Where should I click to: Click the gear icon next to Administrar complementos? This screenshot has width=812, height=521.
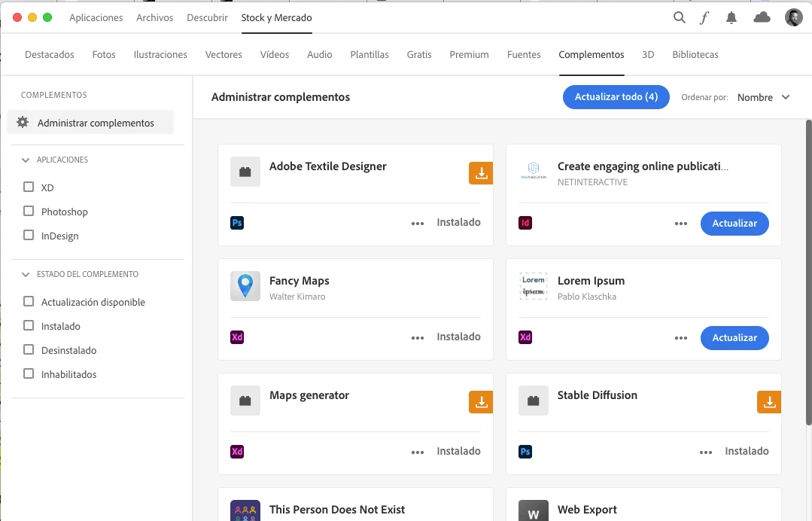(x=23, y=122)
